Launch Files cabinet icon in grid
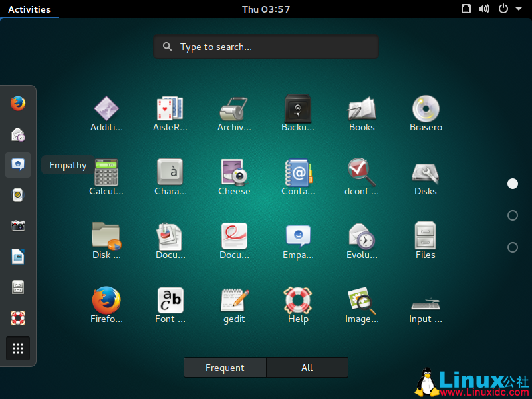The image size is (532, 399). [426, 236]
